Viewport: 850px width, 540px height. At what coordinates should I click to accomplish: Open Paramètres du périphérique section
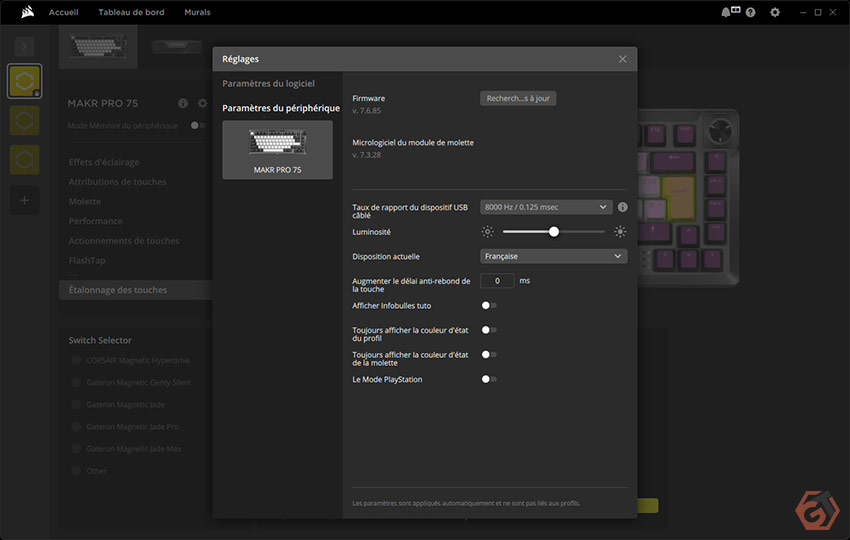281,108
